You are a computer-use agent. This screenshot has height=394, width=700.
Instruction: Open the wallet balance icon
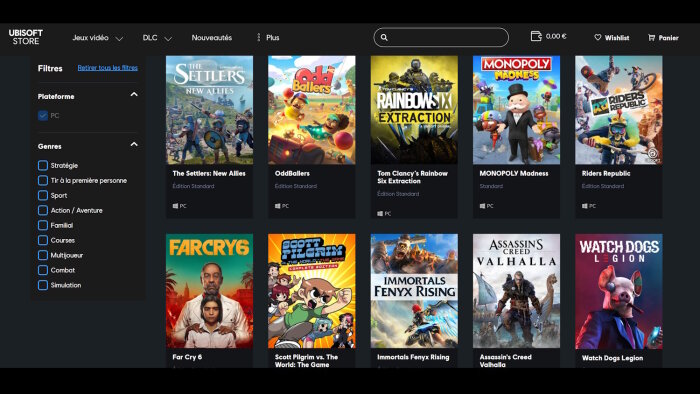536,36
